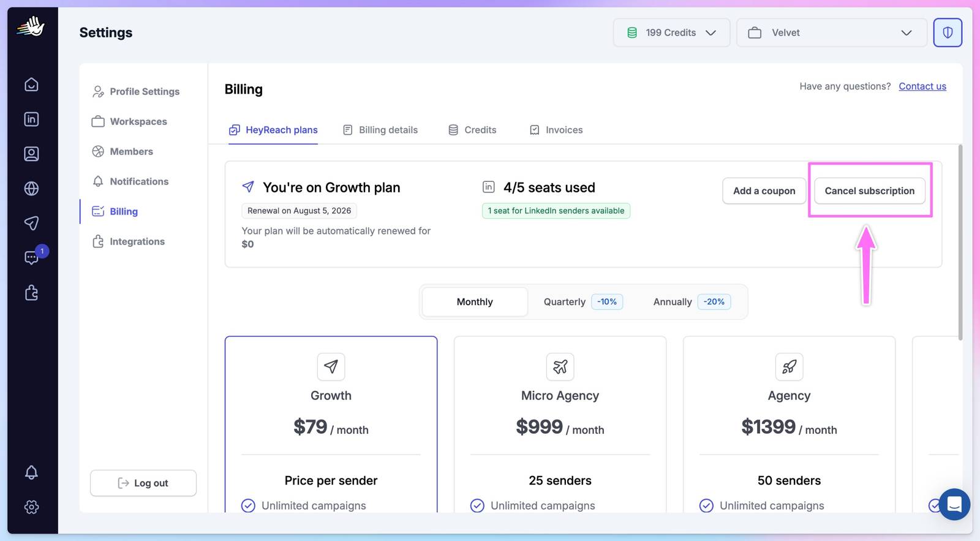980x541 pixels.
Task: Click the HeyReach hand logo
Action: click(x=31, y=27)
